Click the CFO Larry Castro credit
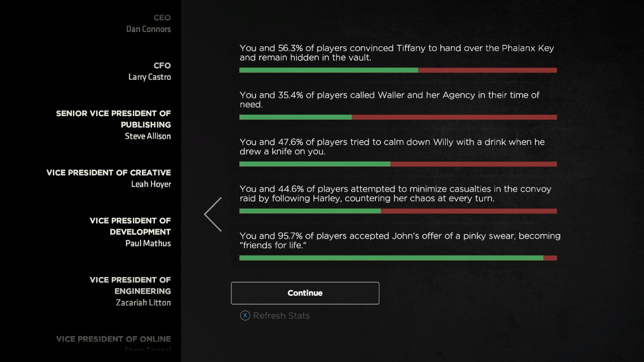The width and height of the screenshot is (644, 362). coord(149,71)
